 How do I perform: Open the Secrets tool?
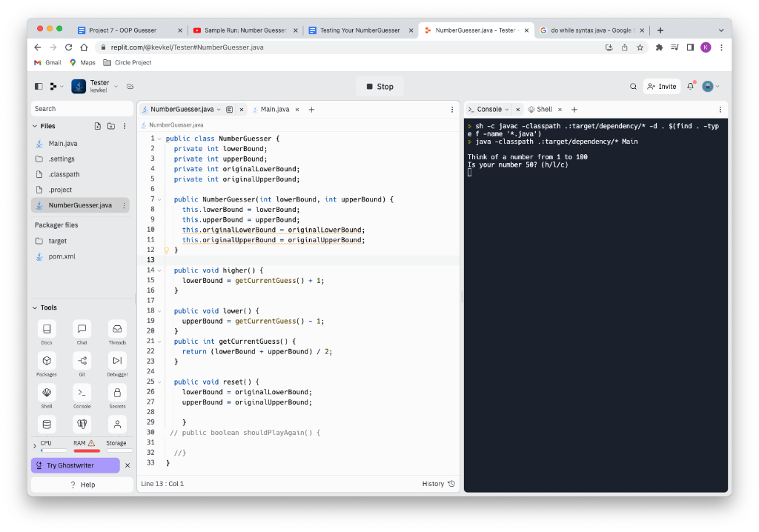117,393
